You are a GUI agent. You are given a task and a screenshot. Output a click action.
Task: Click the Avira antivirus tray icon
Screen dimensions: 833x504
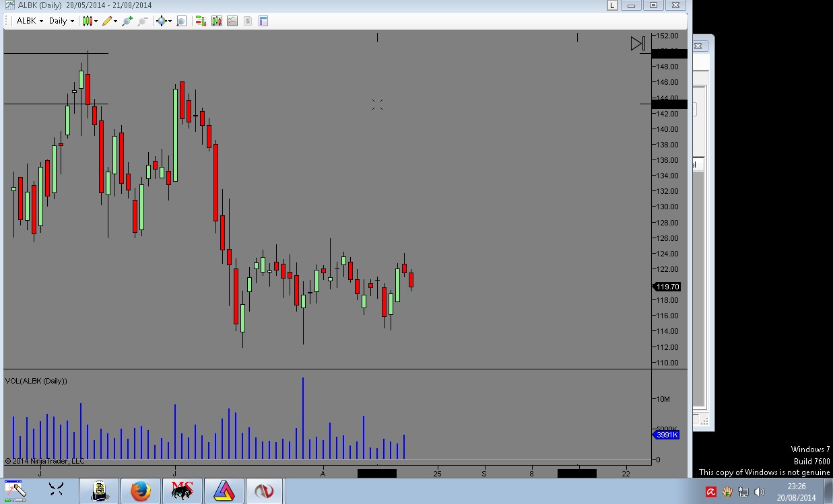(710, 493)
